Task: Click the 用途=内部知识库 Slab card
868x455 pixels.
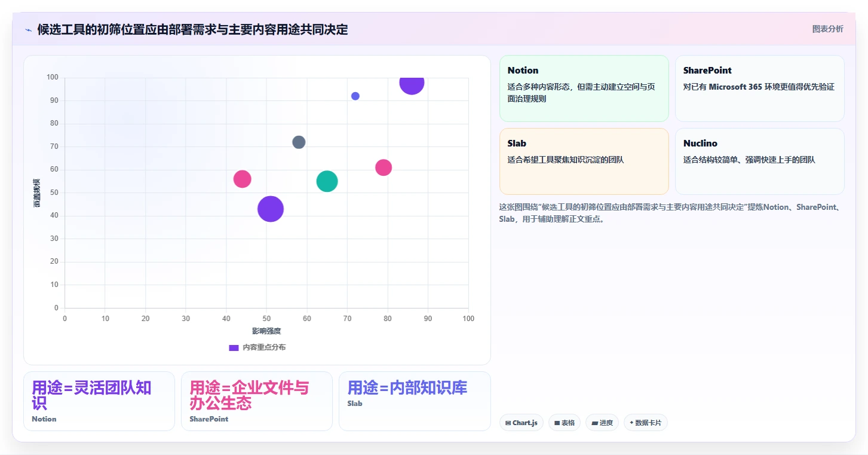Action: pyautogui.click(x=415, y=401)
